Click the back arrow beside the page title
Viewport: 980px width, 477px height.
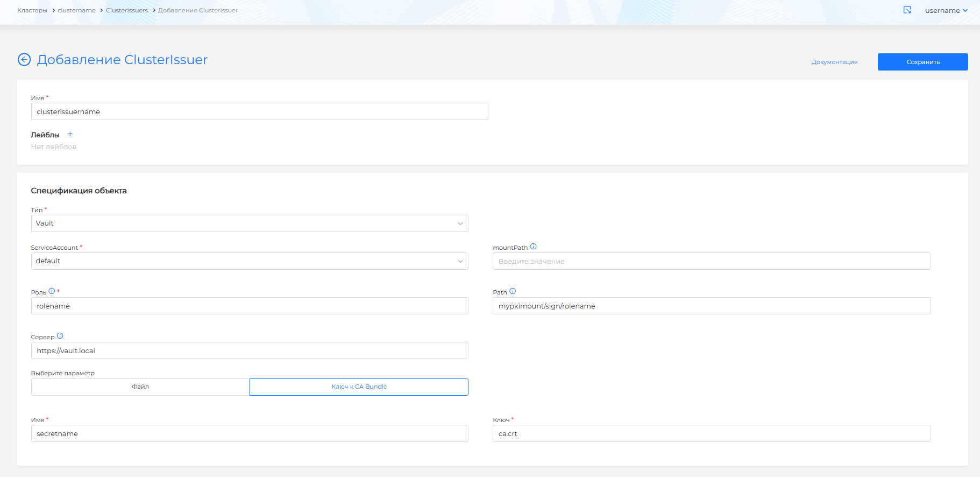coord(24,60)
